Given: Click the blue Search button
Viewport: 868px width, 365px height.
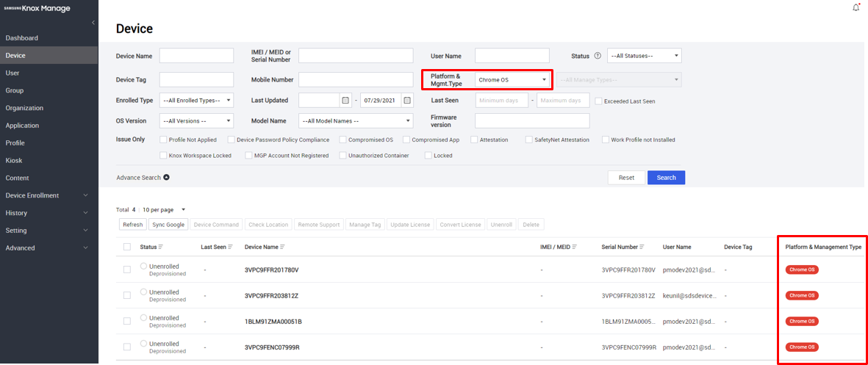Looking at the screenshot, I should click(666, 178).
